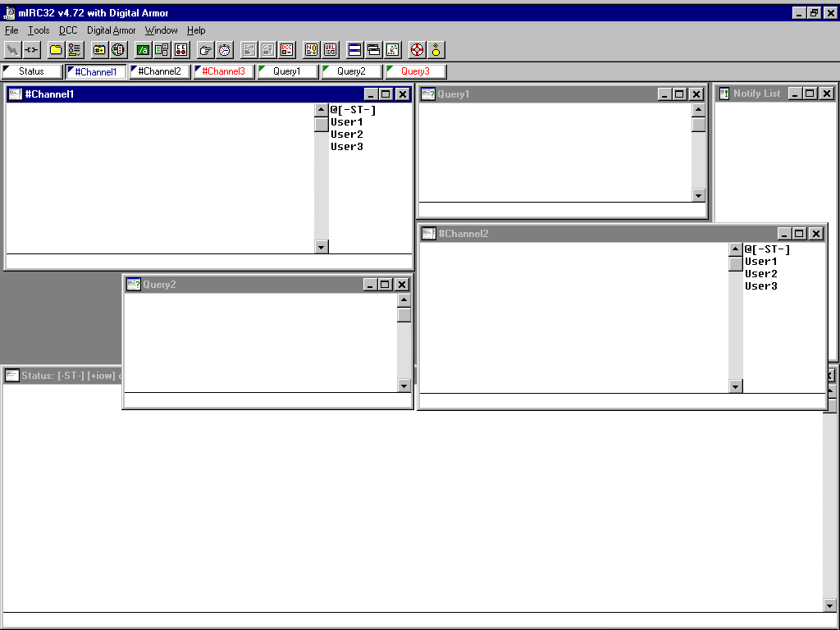Click the List Channels globe icon

point(118,50)
